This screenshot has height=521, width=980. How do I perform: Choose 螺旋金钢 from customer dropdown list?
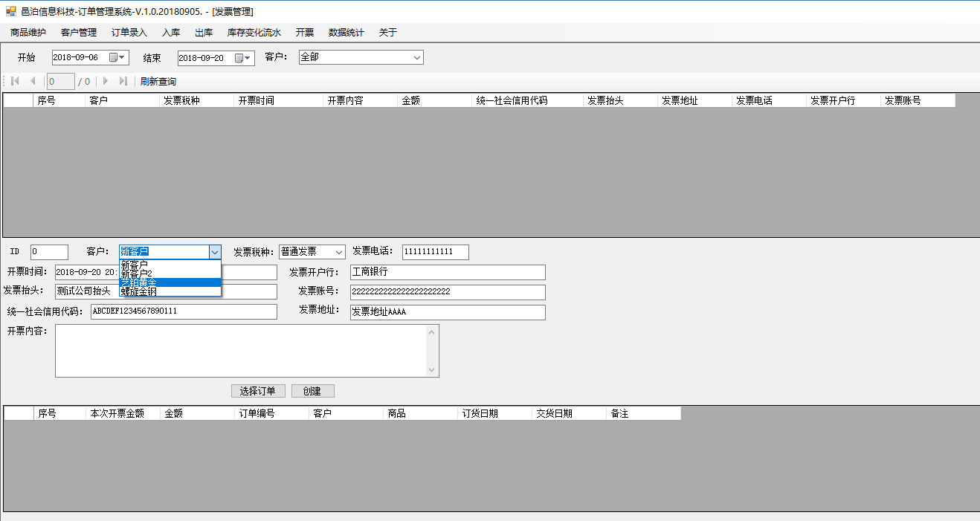pos(170,291)
